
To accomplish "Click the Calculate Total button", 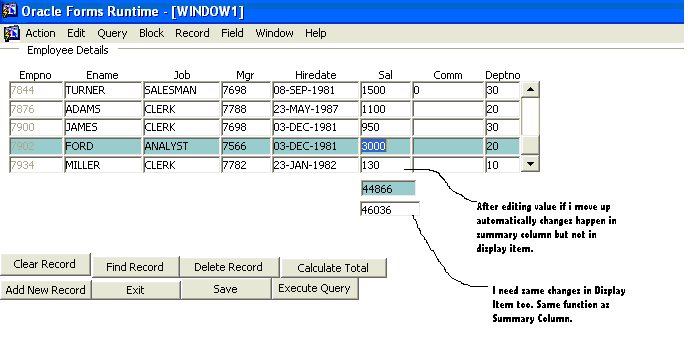I will (x=333, y=268).
